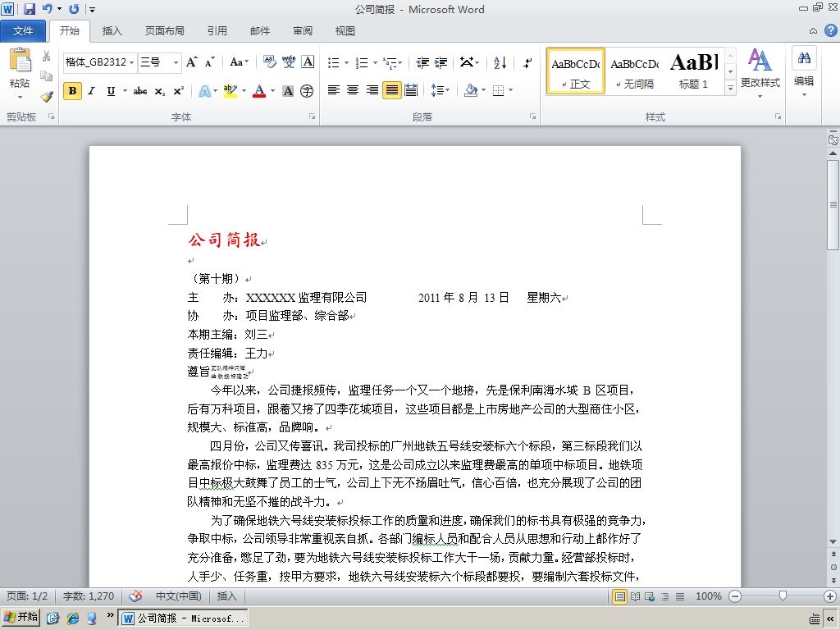Screen dimensions: 840x630
Task: Click the 公司简报 taskbar button
Action: tap(183, 619)
